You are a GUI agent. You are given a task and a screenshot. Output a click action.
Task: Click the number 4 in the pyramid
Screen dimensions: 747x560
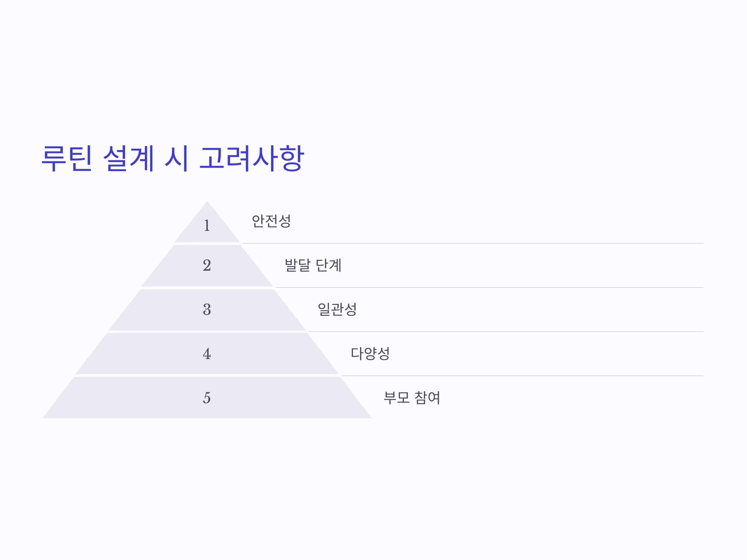[207, 354]
